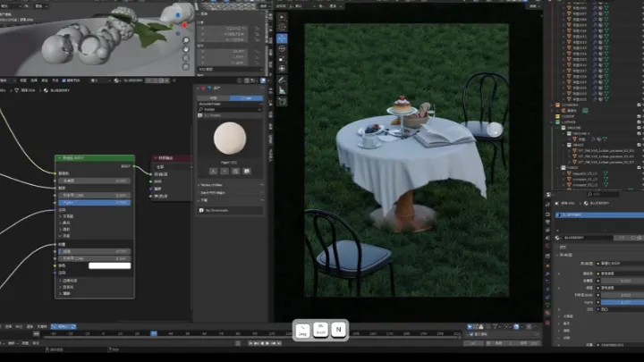Open the View Layer properties tab
644x362 pixels.
pos(548,231)
